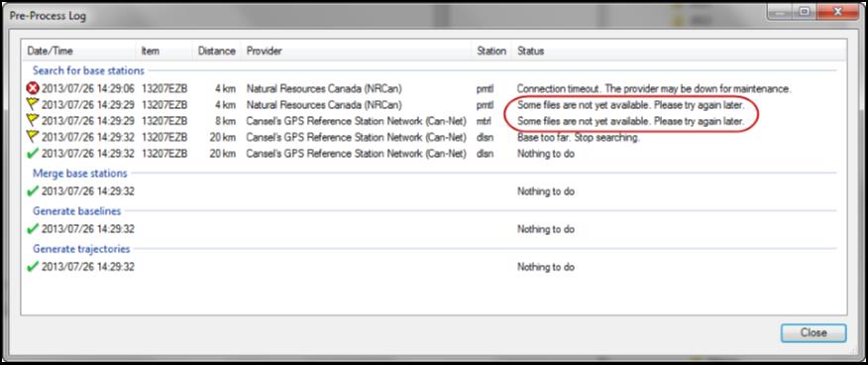
Task: Sort by the Provider column header
Action: [x=357, y=51]
